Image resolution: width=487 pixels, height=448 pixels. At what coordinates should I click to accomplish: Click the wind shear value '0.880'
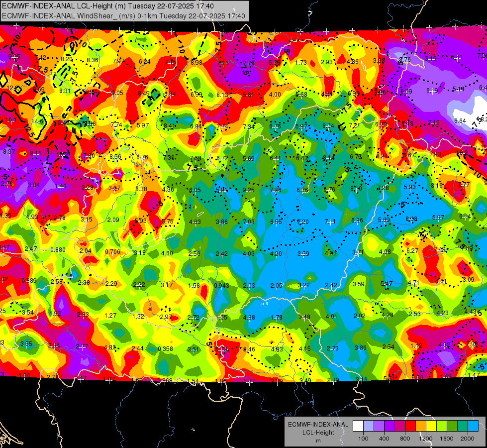click(x=58, y=250)
